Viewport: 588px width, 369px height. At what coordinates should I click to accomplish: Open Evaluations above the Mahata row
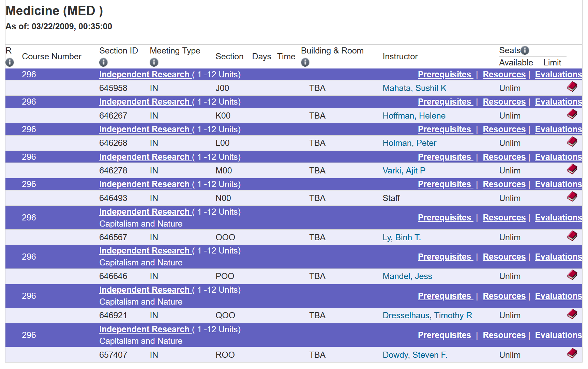(x=558, y=74)
